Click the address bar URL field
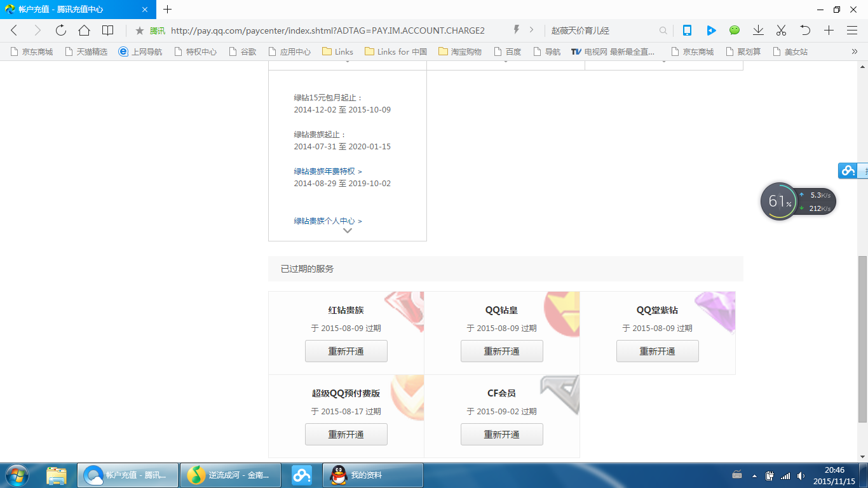This screenshot has width=868, height=488. click(x=328, y=30)
